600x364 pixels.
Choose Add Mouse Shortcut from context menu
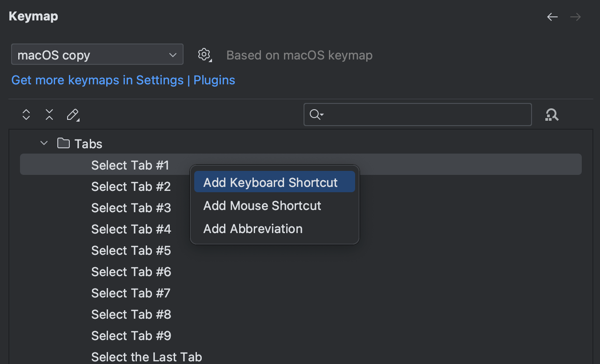(x=262, y=206)
